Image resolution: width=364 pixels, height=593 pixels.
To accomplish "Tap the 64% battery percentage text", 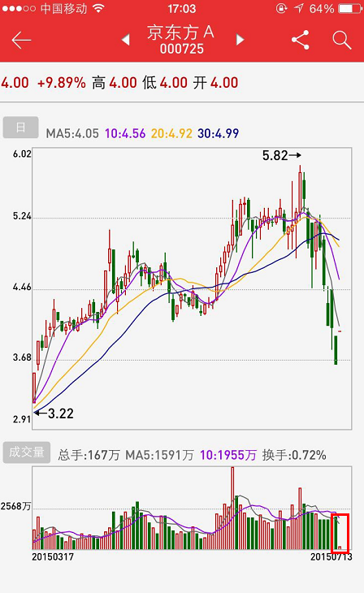I will (322, 8).
